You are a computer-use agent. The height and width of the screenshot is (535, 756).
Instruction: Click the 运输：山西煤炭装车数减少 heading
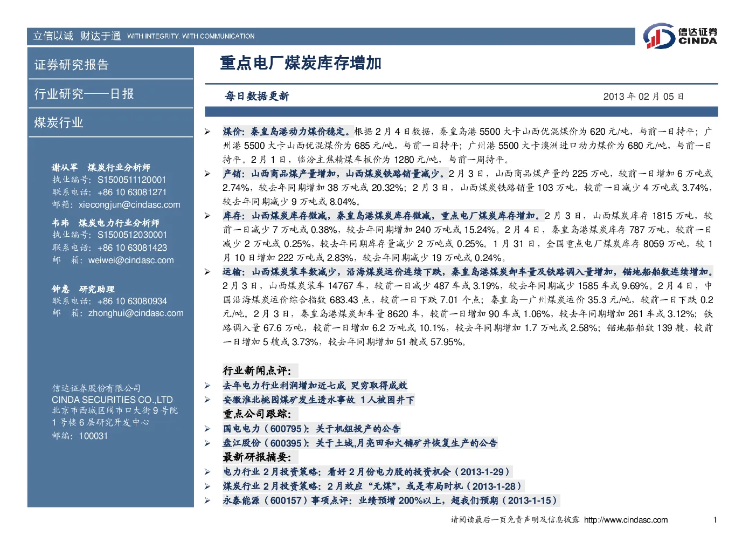pyautogui.click(x=468, y=272)
